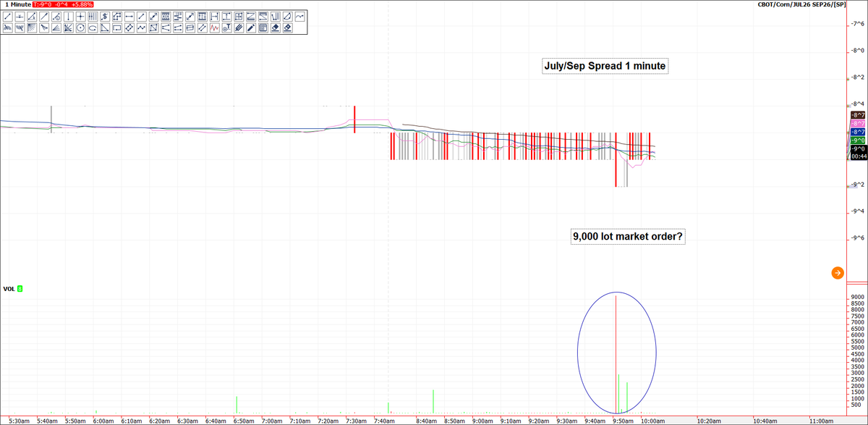Click the 7:30am time axis label

tap(357, 420)
